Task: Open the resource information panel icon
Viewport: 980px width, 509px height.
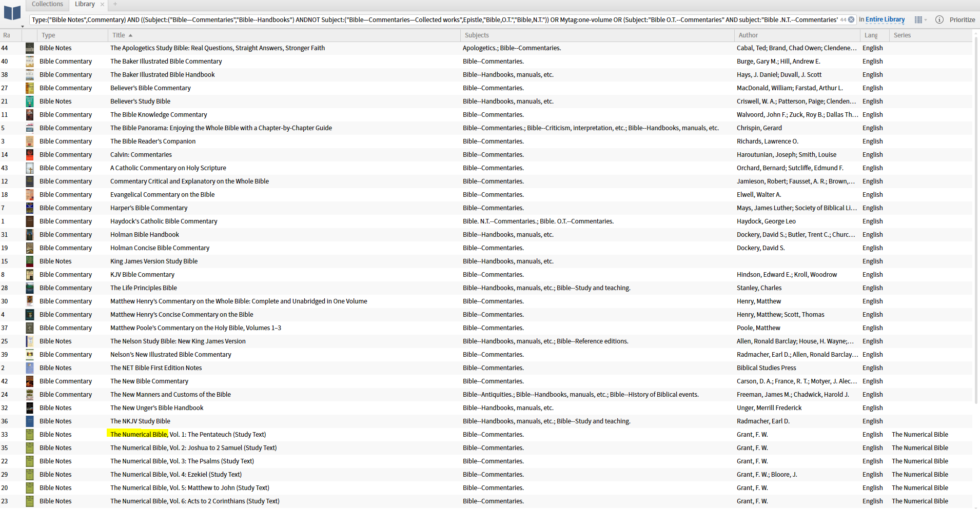Action: click(939, 20)
